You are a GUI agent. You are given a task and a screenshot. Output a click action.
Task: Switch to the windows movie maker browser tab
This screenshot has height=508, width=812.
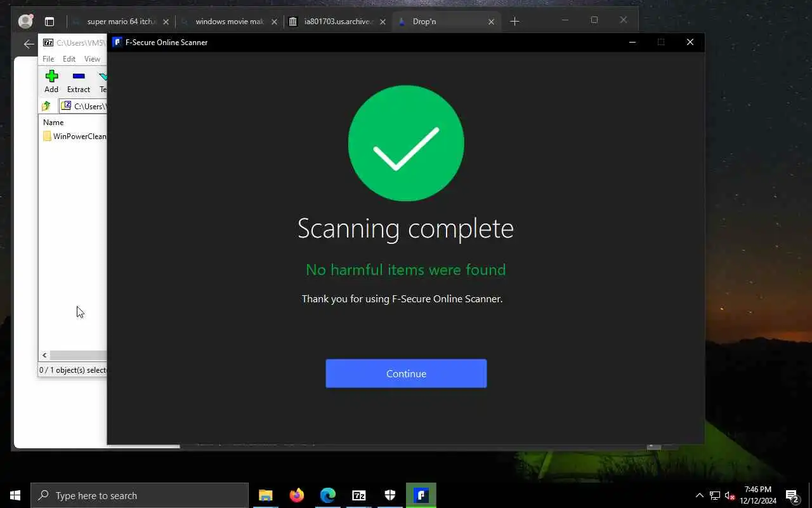coord(229,22)
